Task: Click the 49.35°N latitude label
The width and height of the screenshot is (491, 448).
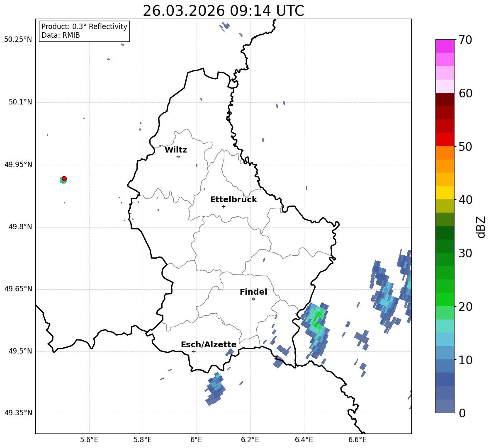Action: tap(18, 413)
